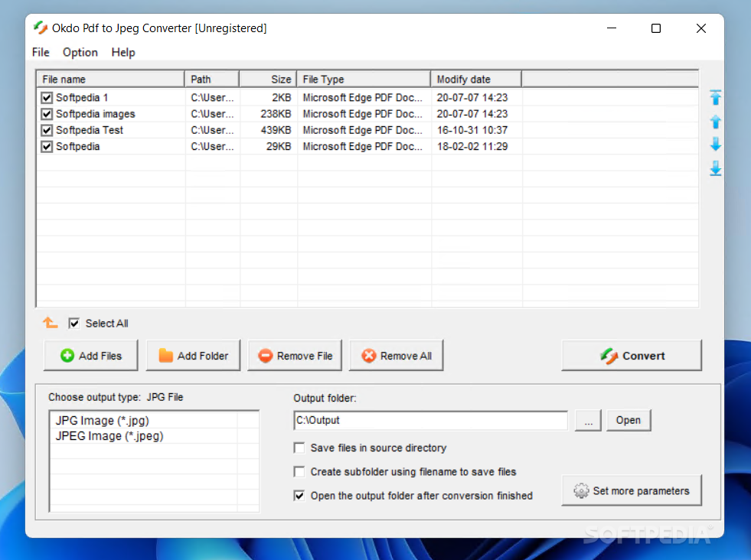Click modify date 18-02-02 11:29
This screenshot has width=751, height=560.
(x=472, y=146)
